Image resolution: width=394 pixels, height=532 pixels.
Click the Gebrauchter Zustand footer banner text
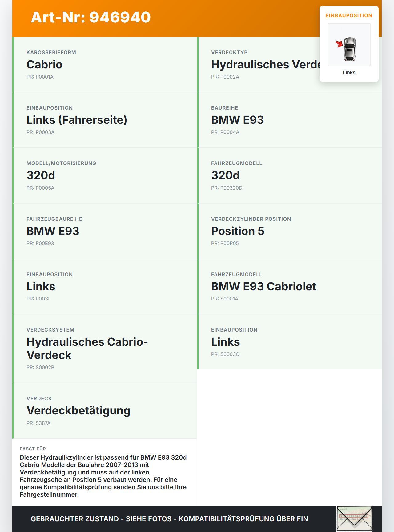(x=169, y=519)
